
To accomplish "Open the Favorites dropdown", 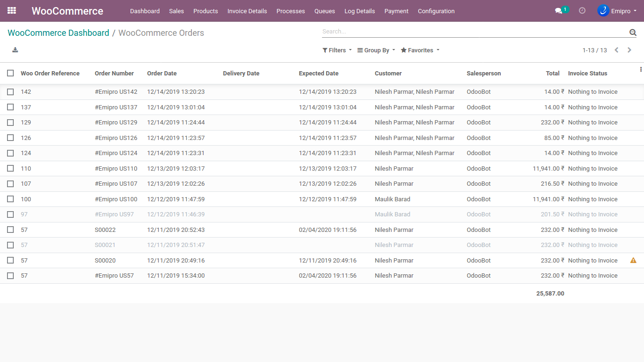I will coord(420,50).
